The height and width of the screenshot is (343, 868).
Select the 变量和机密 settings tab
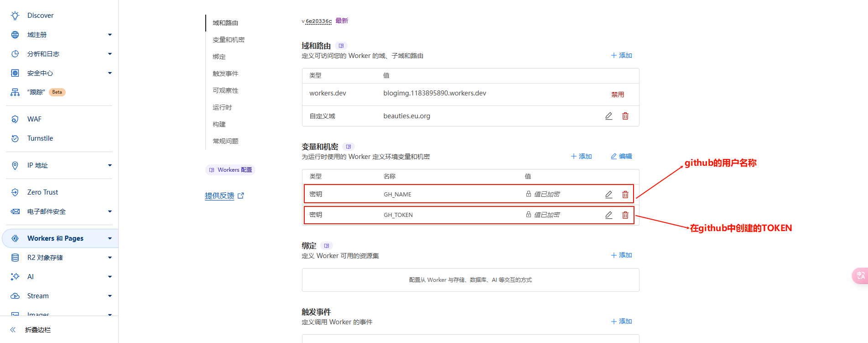pyautogui.click(x=229, y=40)
